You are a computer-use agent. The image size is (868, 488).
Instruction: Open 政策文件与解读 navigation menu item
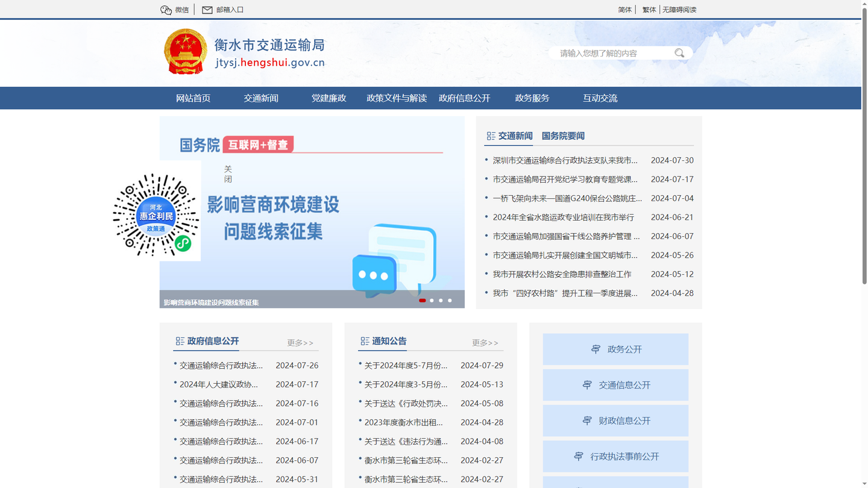(397, 98)
